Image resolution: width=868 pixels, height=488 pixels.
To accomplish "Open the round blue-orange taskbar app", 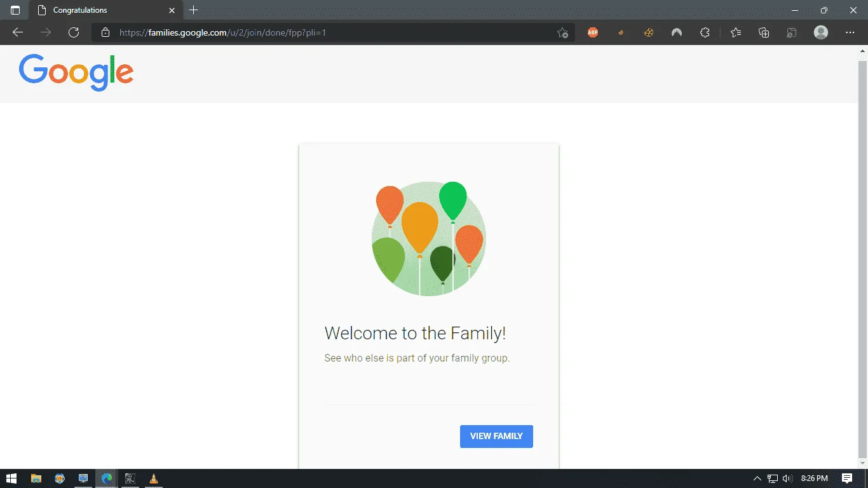I will (x=60, y=478).
